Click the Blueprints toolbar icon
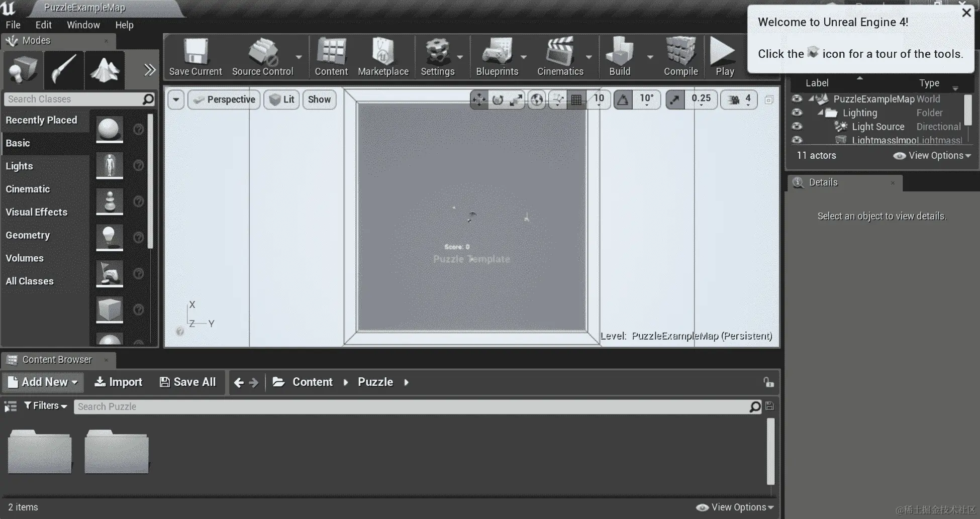This screenshot has width=980, height=519. point(497,56)
